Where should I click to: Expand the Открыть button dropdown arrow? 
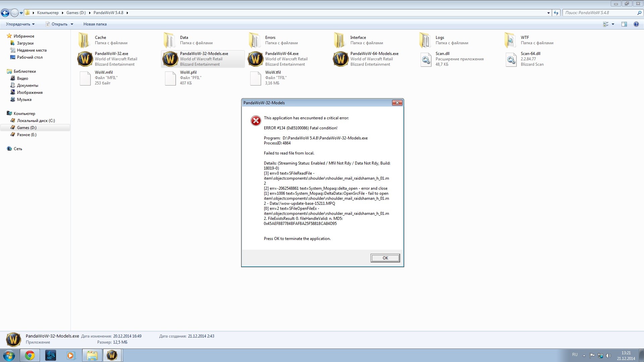(x=72, y=24)
